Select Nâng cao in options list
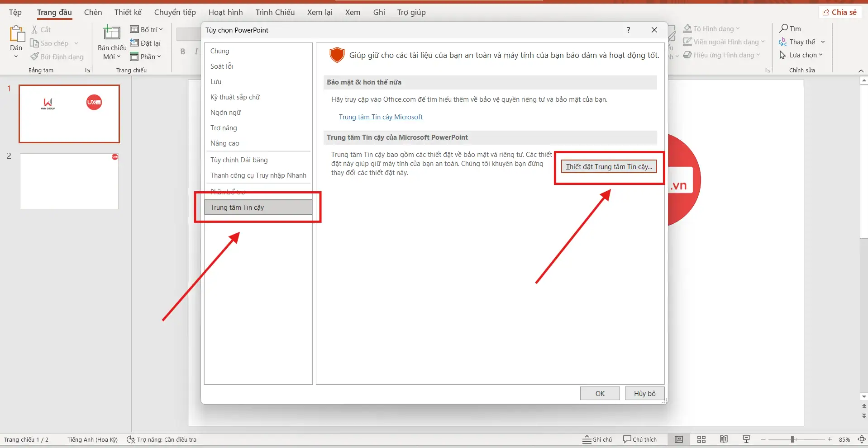This screenshot has width=868, height=448. coord(224,143)
